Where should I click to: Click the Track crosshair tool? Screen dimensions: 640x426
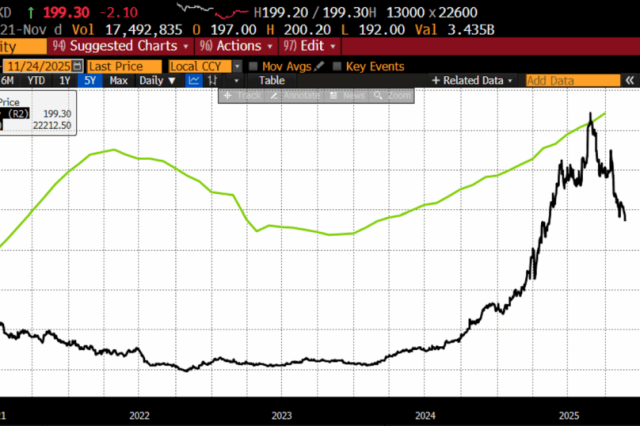(x=243, y=94)
